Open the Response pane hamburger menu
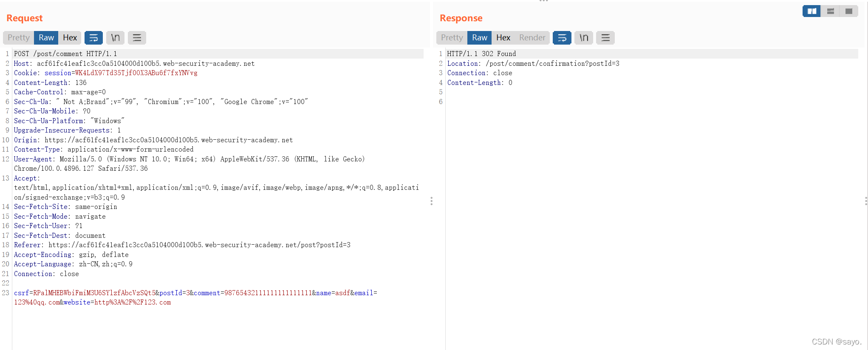868x350 pixels. (605, 38)
